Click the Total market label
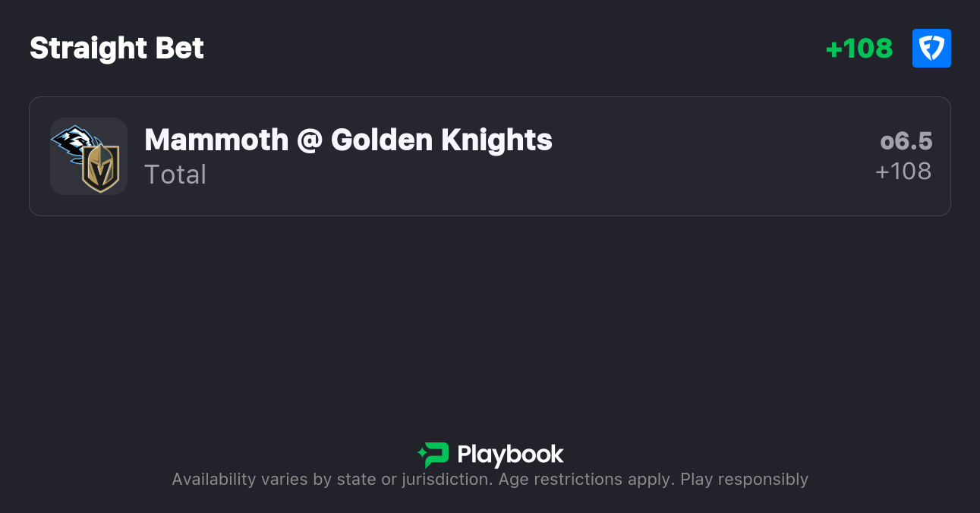The width and height of the screenshot is (980, 513). click(175, 175)
